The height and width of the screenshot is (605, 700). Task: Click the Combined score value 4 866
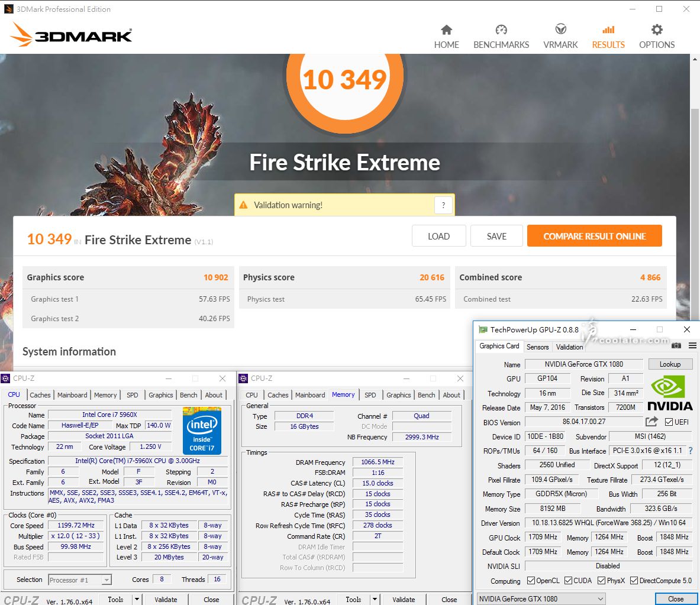[650, 277]
